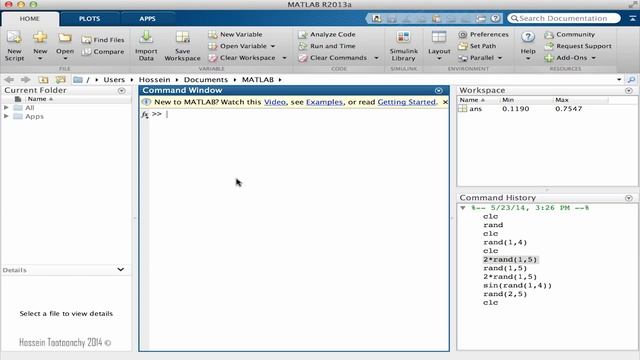Go back to previous folder

(9, 80)
